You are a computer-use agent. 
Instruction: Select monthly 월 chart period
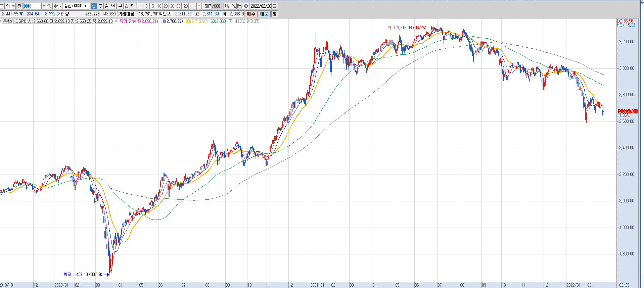[106, 6]
